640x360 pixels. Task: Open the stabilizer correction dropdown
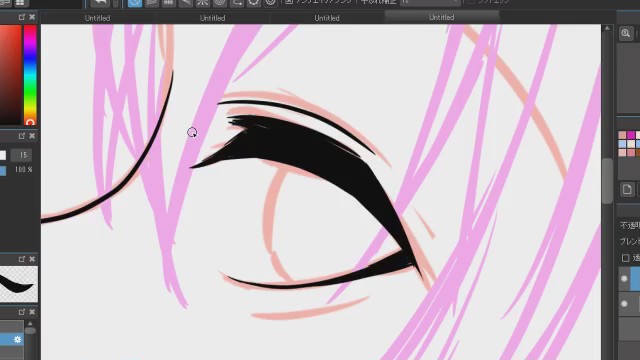pyautogui.click(x=430, y=2)
